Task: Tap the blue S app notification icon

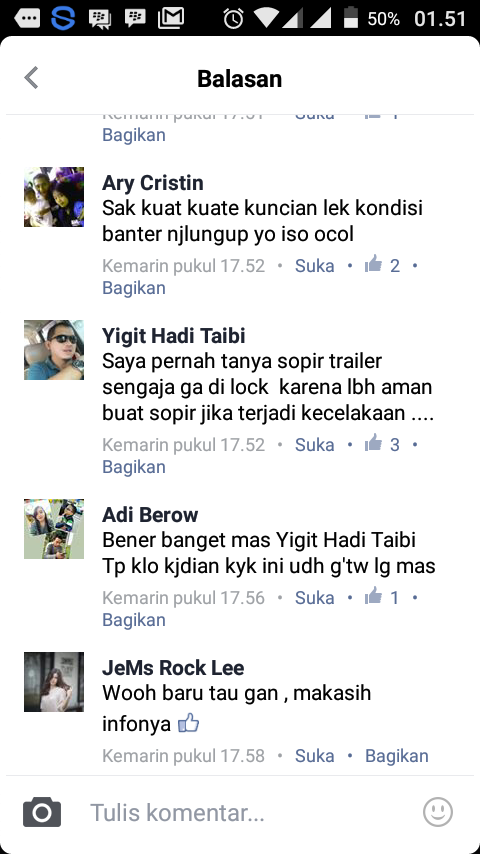Action: (x=63, y=18)
